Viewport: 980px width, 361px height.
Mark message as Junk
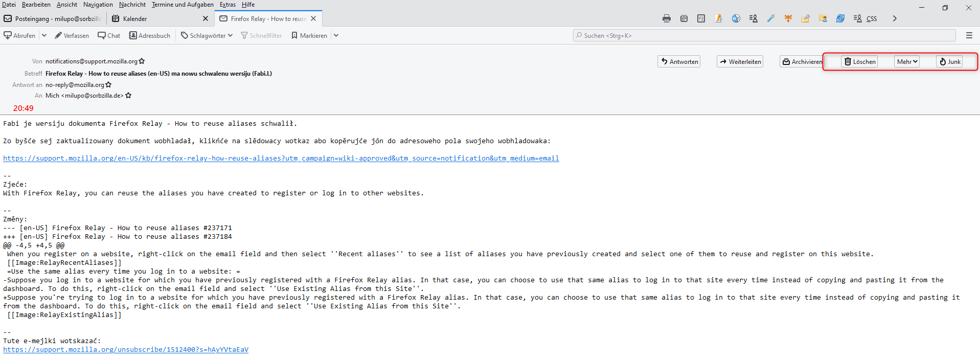tap(949, 61)
